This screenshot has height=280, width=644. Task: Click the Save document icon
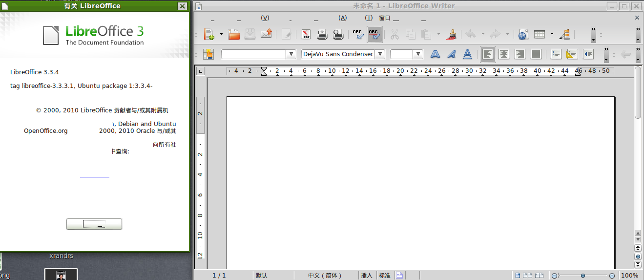(x=250, y=34)
